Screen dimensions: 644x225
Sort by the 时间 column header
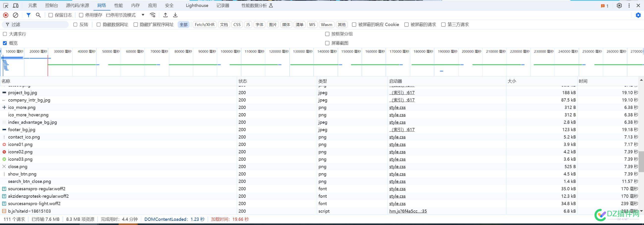click(608, 81)
